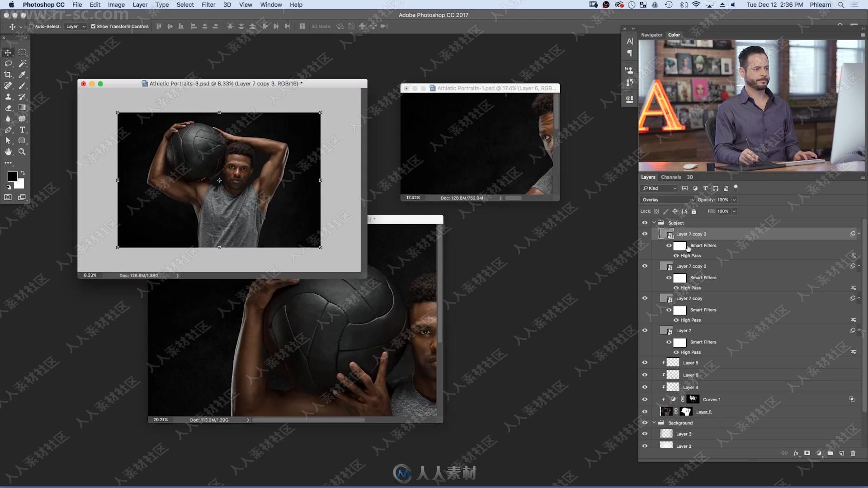Select the Type tool
The width and height of the screenshot is (868, 488).
click(22, 130)
